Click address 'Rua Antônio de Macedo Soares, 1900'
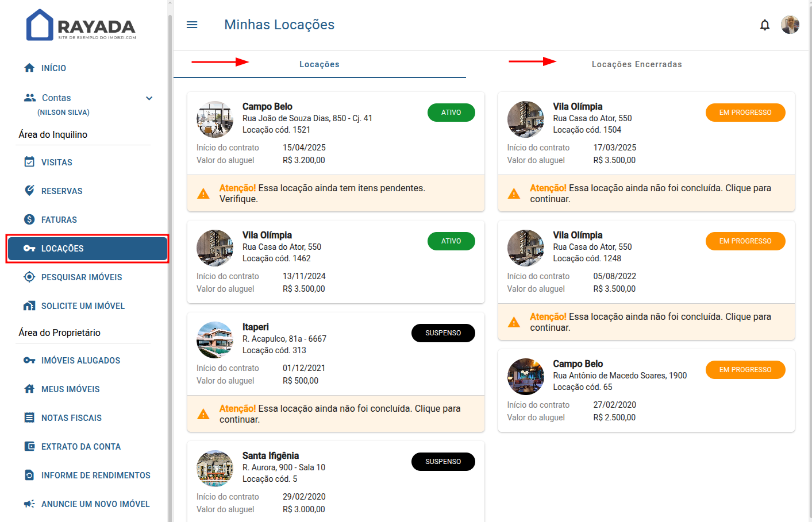This screenshot has width=812, height=522. coord(620,376)
